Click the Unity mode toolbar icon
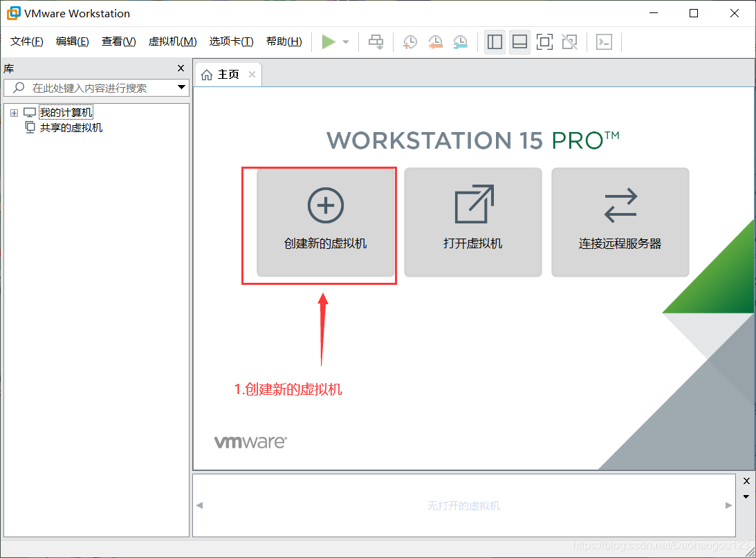Image resolution: width=756 pixels, height=558 pixels. (569, 42)
